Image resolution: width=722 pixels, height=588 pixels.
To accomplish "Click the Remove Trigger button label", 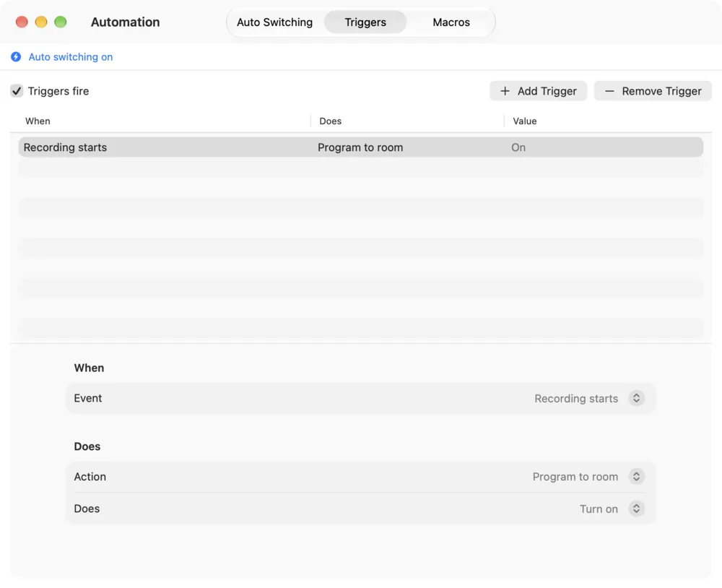I will pos(661,91).
